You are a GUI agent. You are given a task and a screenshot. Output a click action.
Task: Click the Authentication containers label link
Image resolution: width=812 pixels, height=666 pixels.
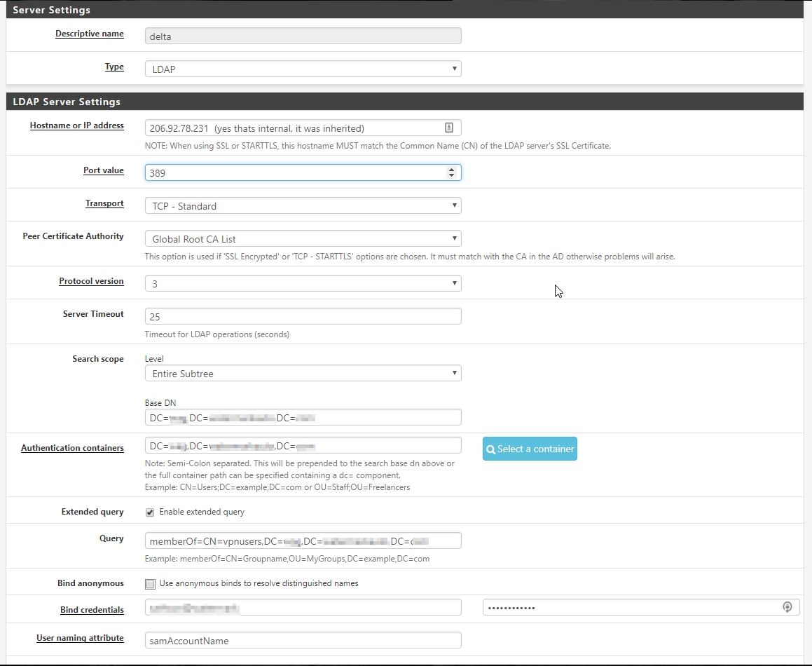(72, 448)
